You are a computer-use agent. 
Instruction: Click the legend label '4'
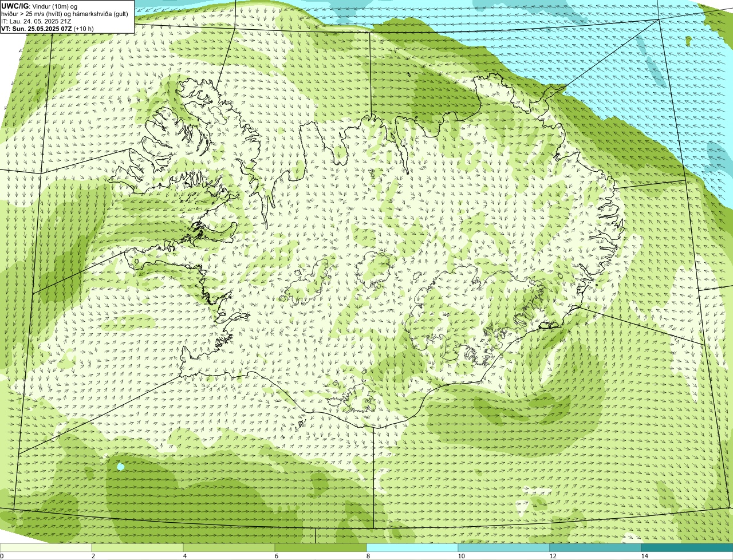click(184, 556)
